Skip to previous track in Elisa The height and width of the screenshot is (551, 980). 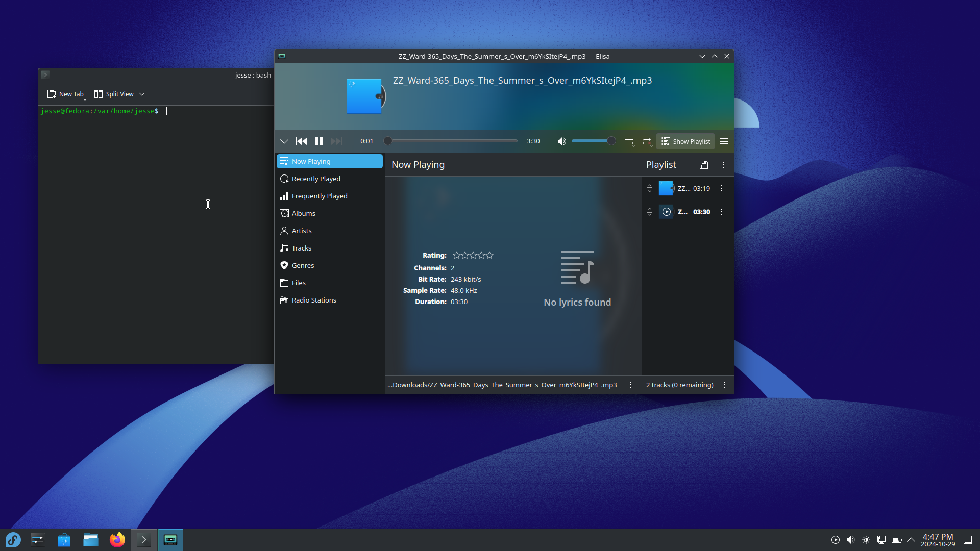pos(302,141)
